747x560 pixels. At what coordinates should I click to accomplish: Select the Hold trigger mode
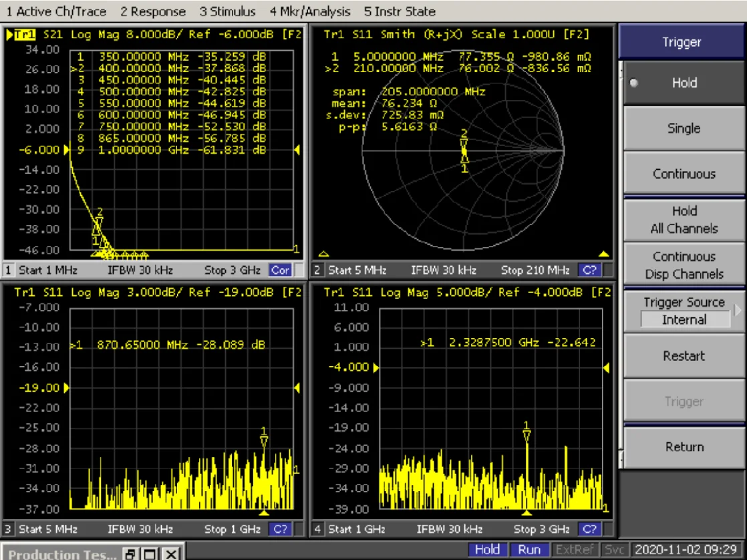(684, 83)
